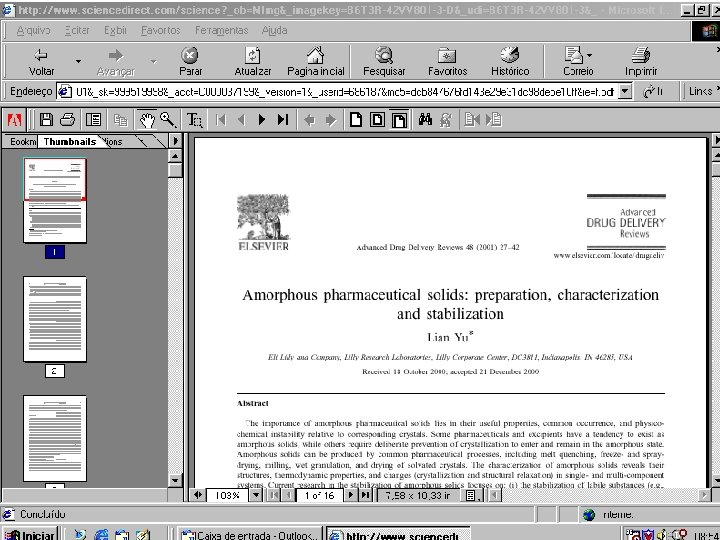
Task: Click the Endereço address field
Action: 338,91
